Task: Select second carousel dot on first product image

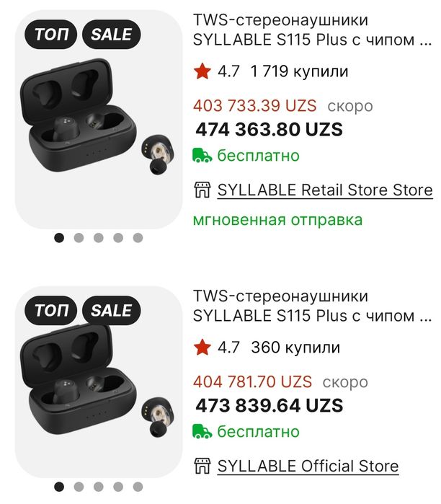Action: [x=79, y=237]
